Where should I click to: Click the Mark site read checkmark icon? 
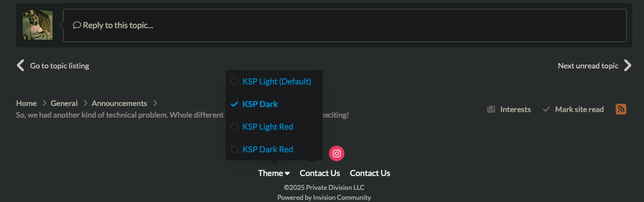546,109
